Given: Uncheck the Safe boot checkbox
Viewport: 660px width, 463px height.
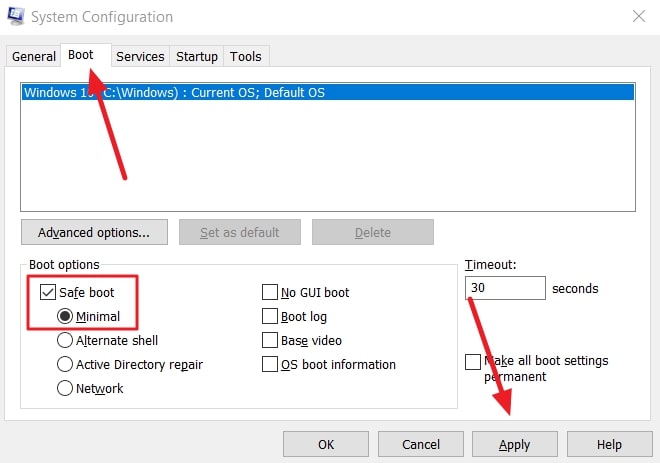Looking at the screenshot, I should 48,292.
